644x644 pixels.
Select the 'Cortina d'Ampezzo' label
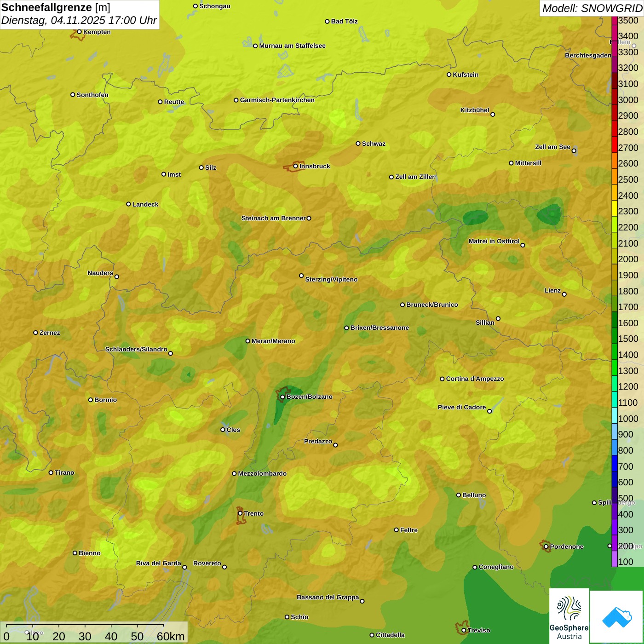pos(475,379)
